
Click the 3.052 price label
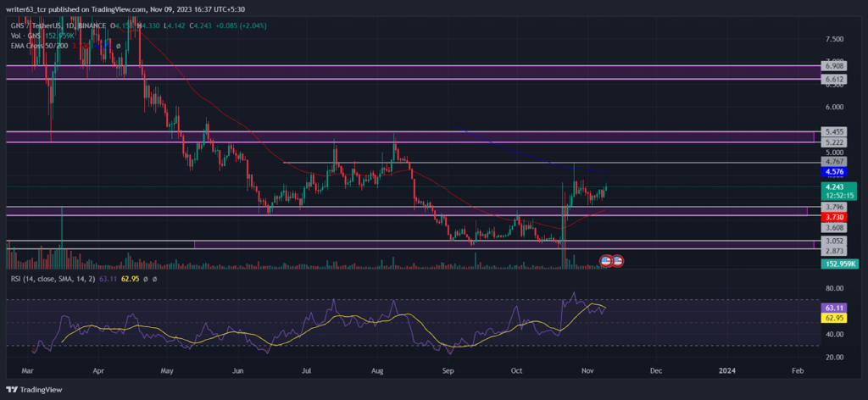pyautogui.click(x=834, y=241)
